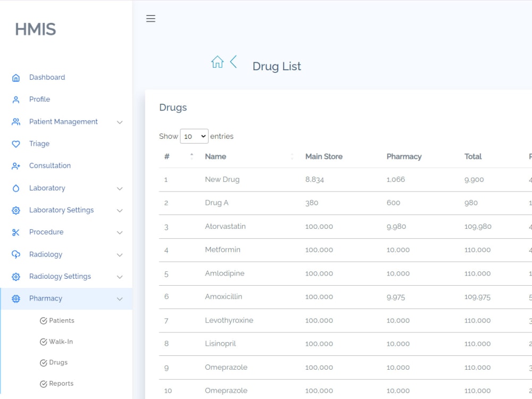Sort table by the Name column arrows

pyautogui.click(x=292, y=156)
